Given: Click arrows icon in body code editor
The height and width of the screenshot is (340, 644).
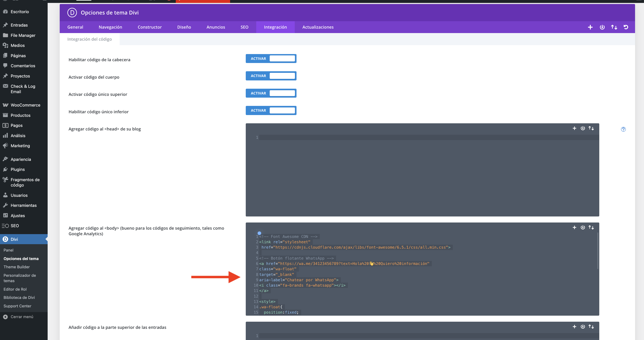Looking at the screenshot, I should pyautogui.click(x=591, y=227).
